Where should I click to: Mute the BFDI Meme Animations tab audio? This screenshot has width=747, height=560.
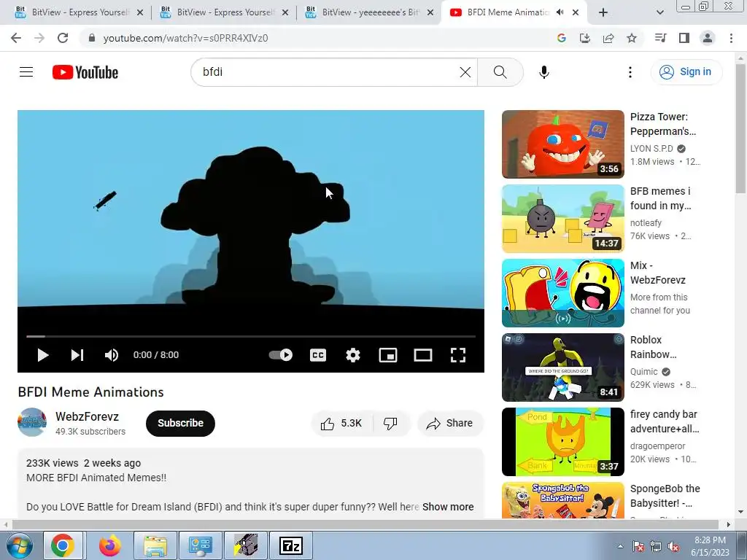point(560,12)
